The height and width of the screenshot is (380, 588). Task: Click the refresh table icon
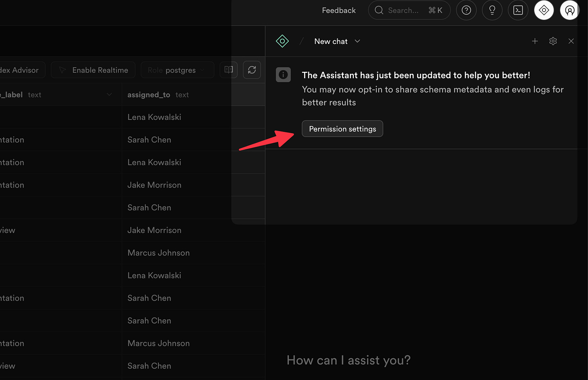click(252, 70)
